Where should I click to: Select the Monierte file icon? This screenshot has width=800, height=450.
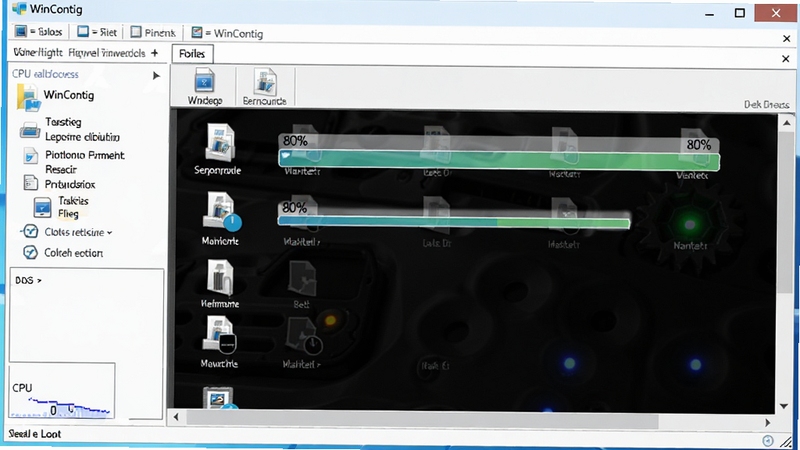point(221,212)
